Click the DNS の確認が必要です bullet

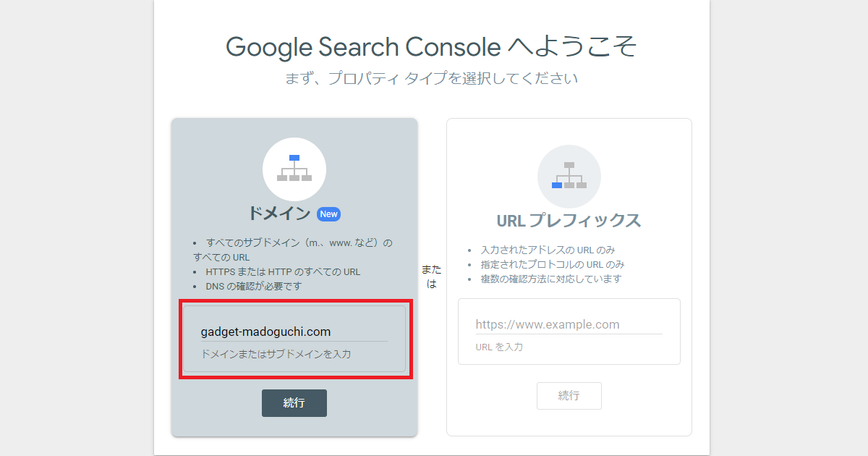[x=254, y=286]
